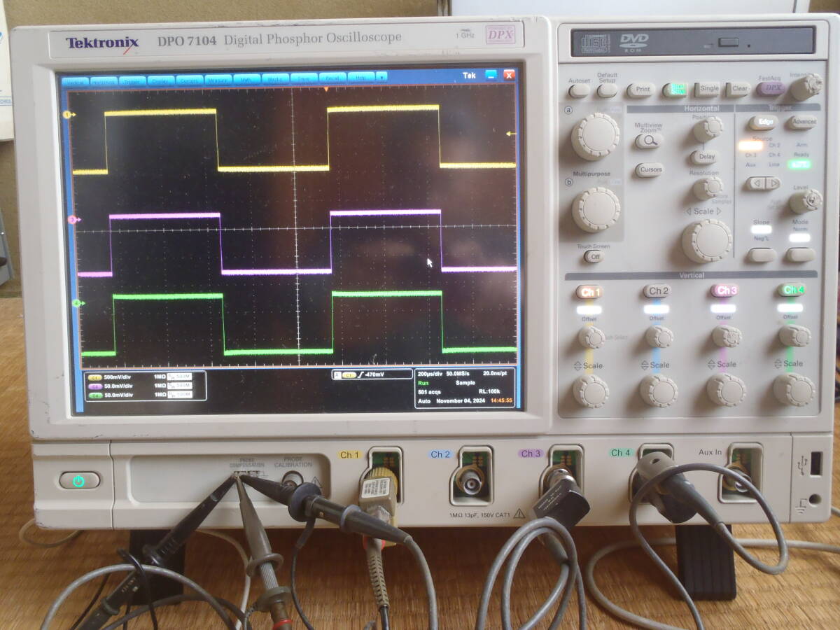Push the Intensity knob
840x630 pixels.
[x=807, y=87]
